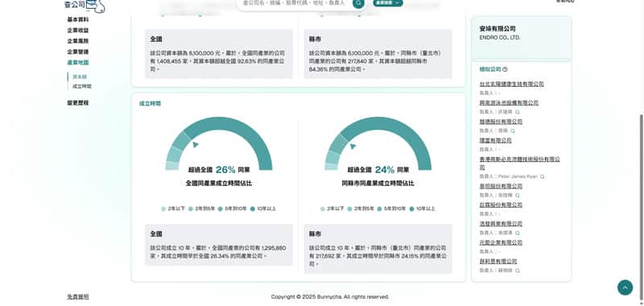Click the login link at top right

pyautogui.click(x=565, y=2)
